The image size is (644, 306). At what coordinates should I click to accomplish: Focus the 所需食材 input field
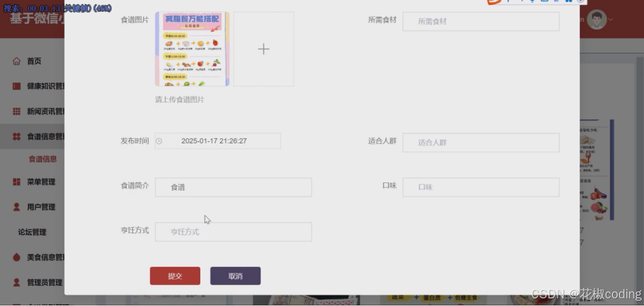pyautogui.click(x=481, y=22)
